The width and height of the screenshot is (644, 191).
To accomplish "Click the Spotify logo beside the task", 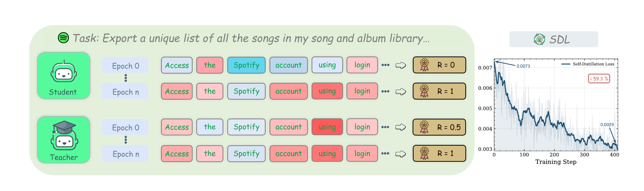I will 63,38.
